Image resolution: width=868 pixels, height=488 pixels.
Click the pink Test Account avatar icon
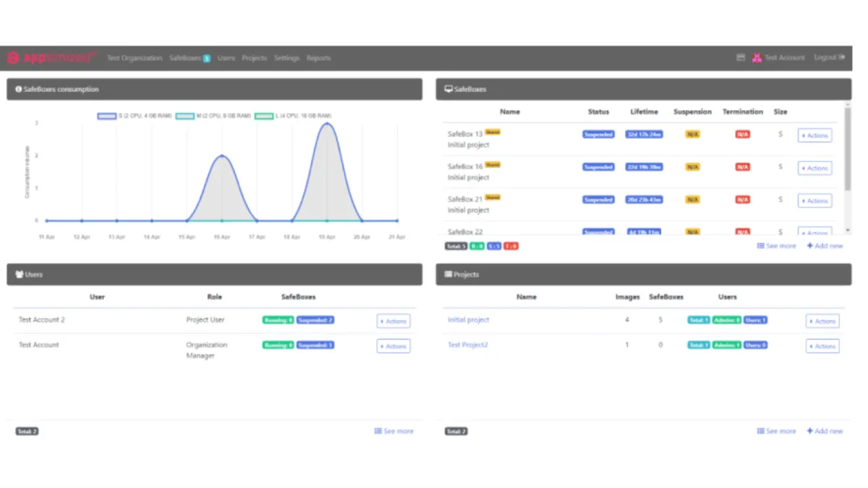757,58
